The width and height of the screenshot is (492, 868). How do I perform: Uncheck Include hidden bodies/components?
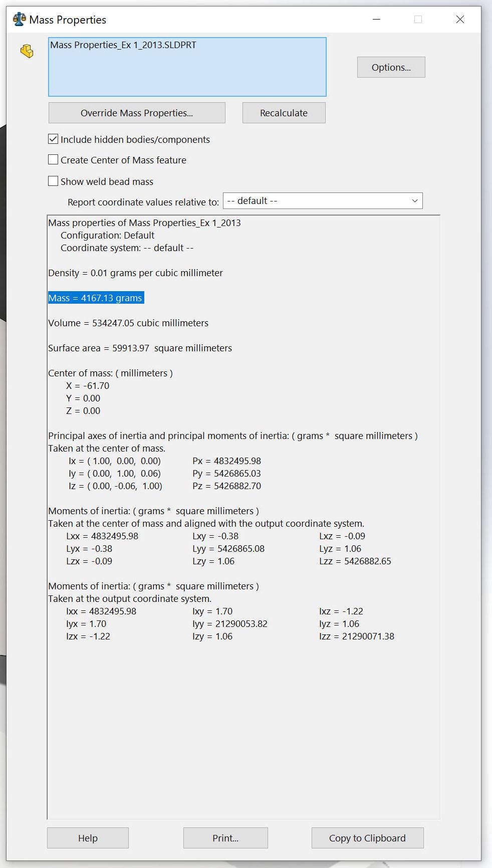click(x=53, y=139)
